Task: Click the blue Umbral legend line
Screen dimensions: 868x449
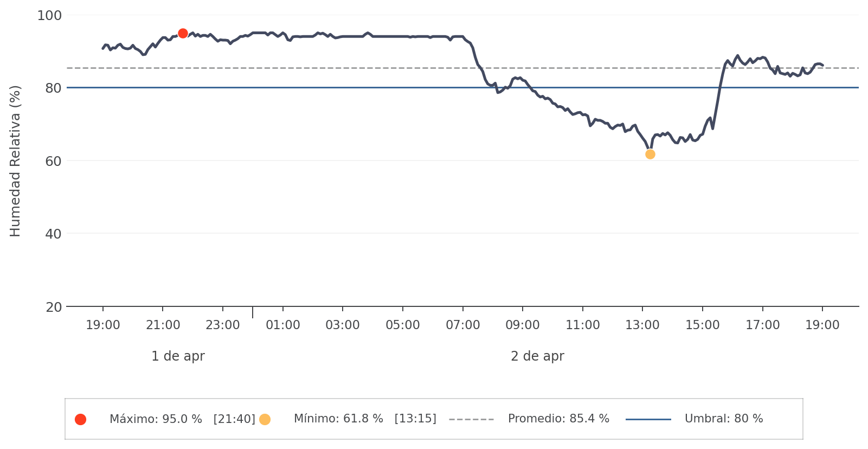Action: pyautogui.click(x=648, y=419)
